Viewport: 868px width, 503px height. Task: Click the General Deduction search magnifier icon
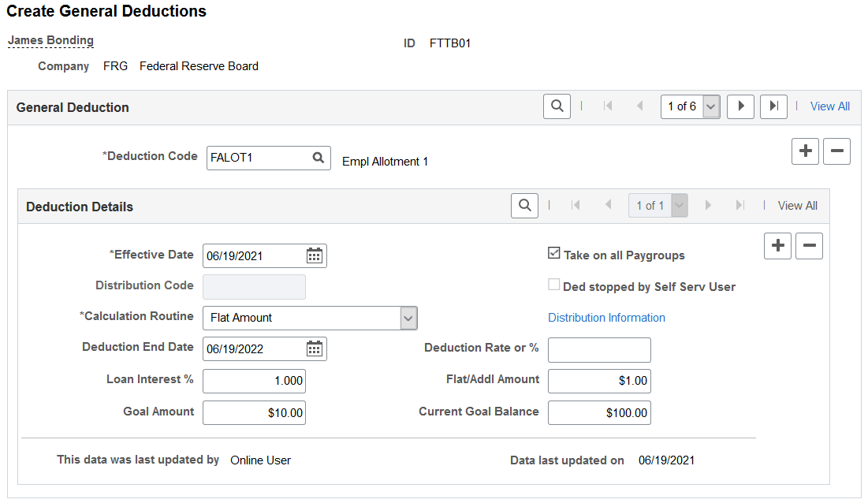point(557,106)
